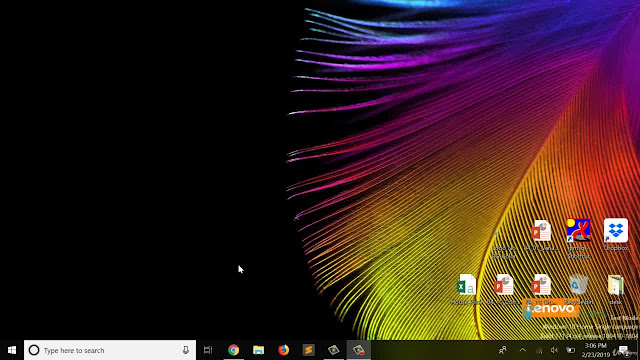Select the Dropbox desktop shortcut
This screenshot has width=640, height=360.
(x=616, y=235)
